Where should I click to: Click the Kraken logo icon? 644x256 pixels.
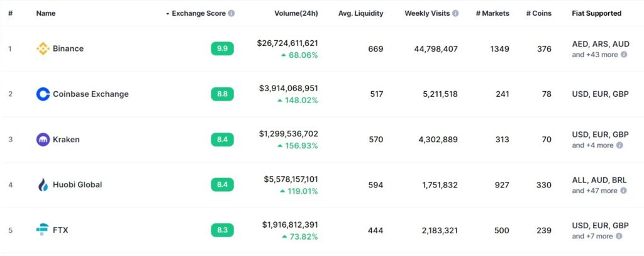coord(43,140)
